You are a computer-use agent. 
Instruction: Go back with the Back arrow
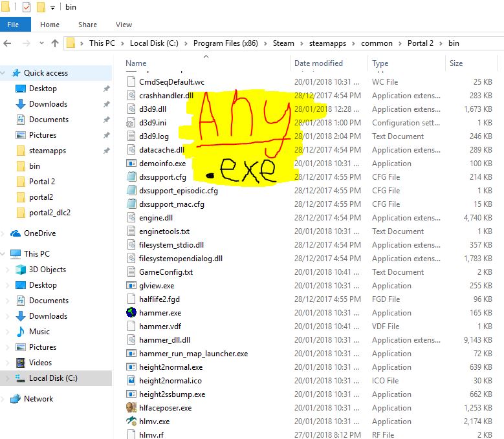7,43
